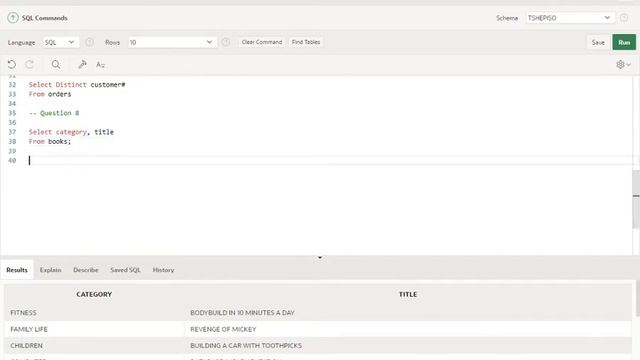
Task: Click the editor vertical scrollbar
Action: tap(636, 199)
